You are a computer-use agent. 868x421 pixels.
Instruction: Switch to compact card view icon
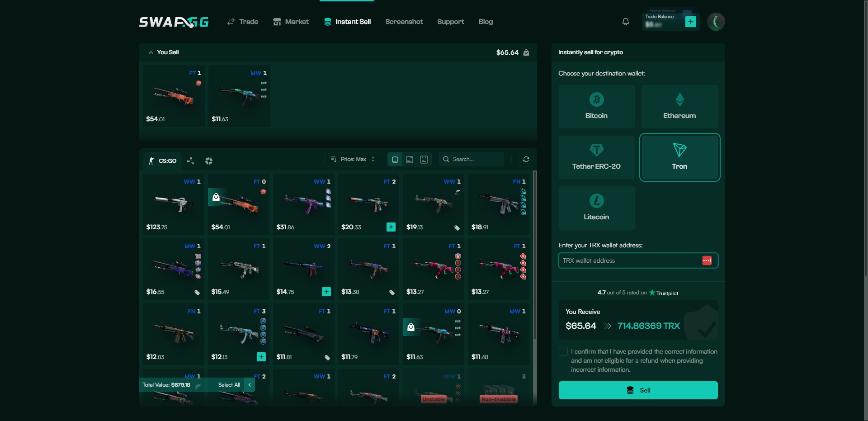tap(424, 159)
